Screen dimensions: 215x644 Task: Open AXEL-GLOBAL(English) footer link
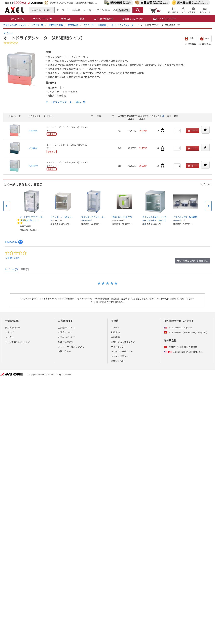pyautogui.click(x=180, y=328)
